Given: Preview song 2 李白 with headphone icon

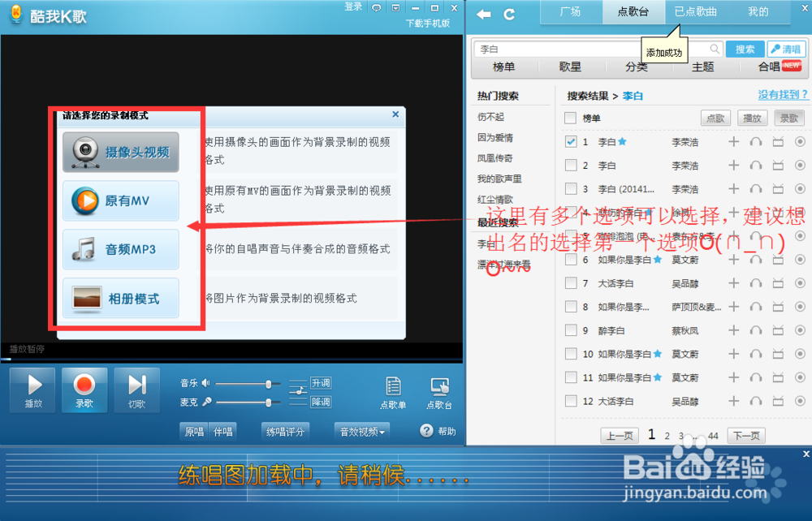Looking at the screenshot, I should (756, 165).
